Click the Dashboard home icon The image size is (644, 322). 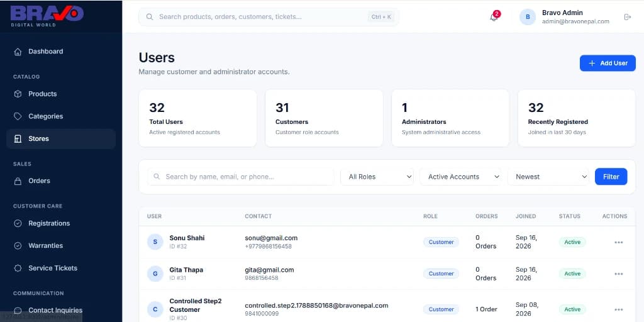pos(18,52)
